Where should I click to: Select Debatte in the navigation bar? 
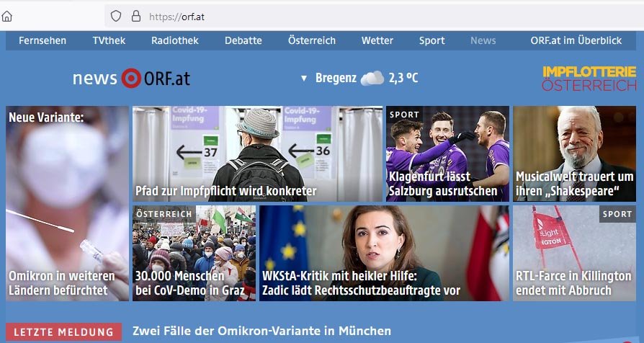(243, 40)
